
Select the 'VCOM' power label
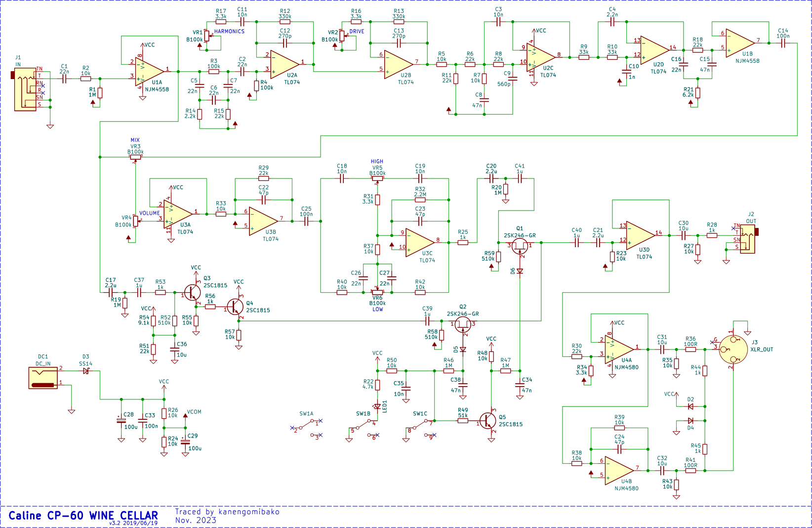(x=194, y=412)
